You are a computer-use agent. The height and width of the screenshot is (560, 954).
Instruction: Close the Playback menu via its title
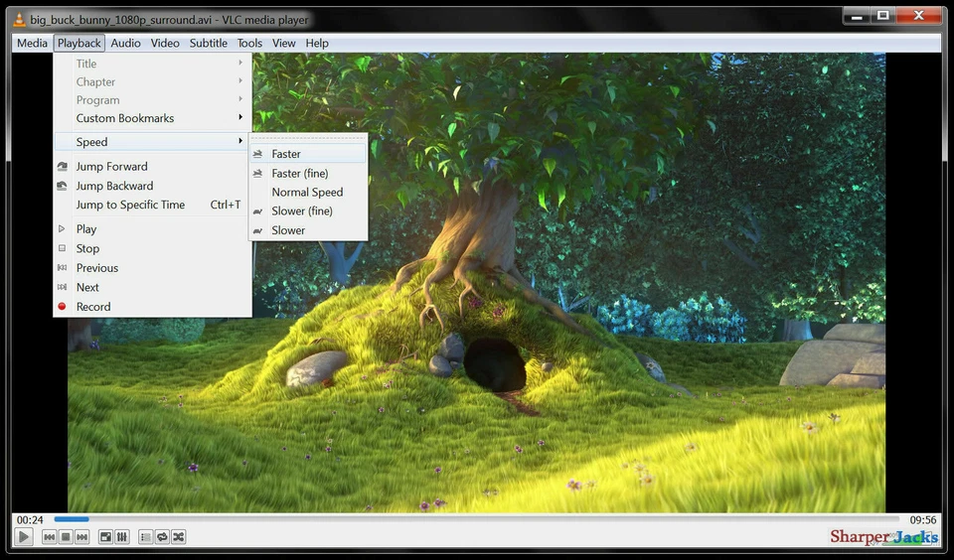tap(79, 43)
